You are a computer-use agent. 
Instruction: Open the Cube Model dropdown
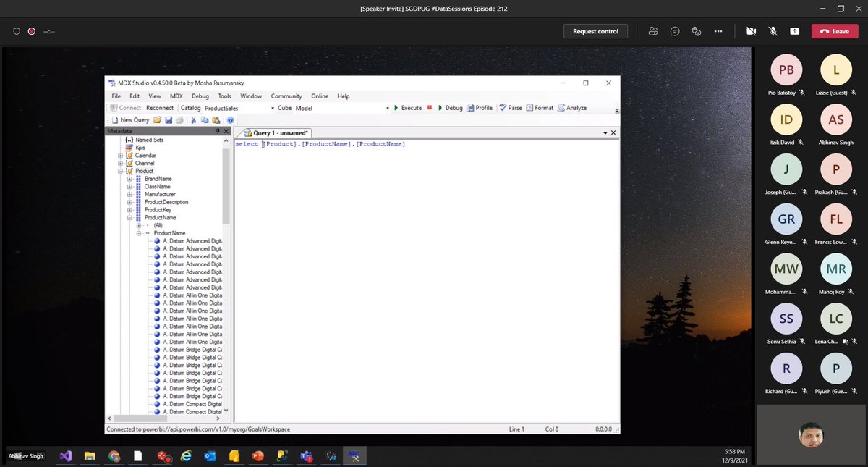(x=386, y=108)
